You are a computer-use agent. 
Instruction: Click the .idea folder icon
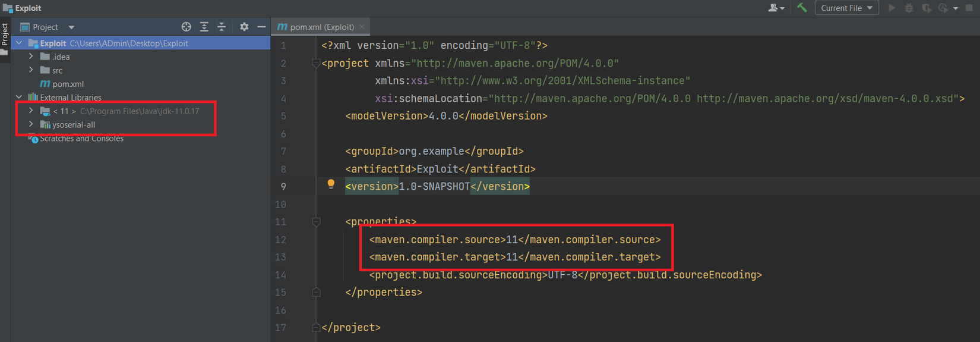(x=45, y=57)
